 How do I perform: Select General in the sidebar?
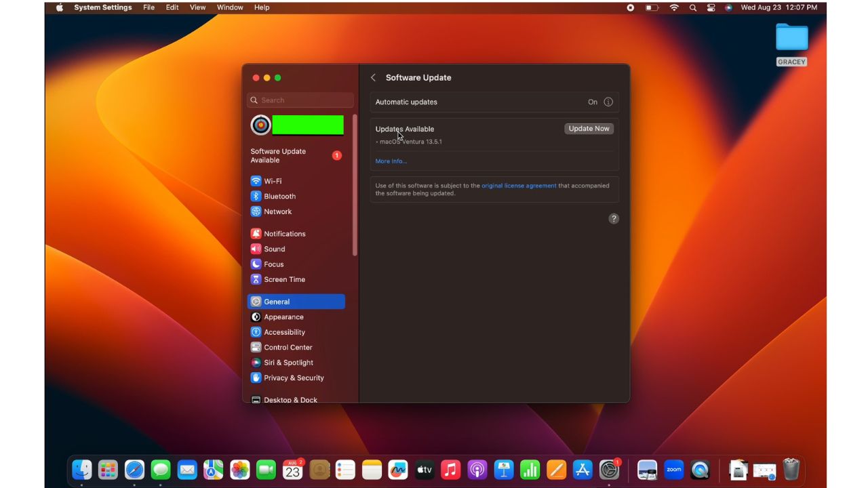tap(296, 302)
